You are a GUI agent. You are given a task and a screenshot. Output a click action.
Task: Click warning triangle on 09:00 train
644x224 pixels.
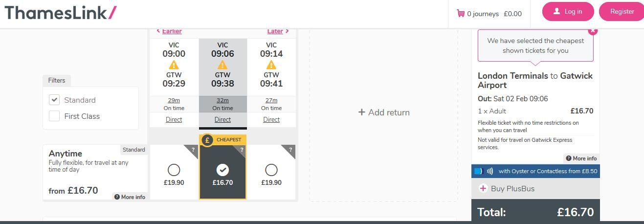(x=174, y=65)
